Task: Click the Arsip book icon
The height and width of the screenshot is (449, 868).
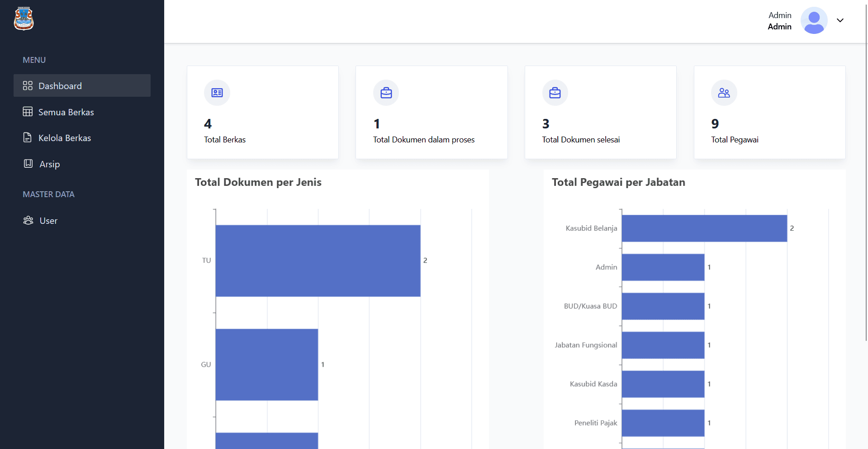Action: point(28,164)
